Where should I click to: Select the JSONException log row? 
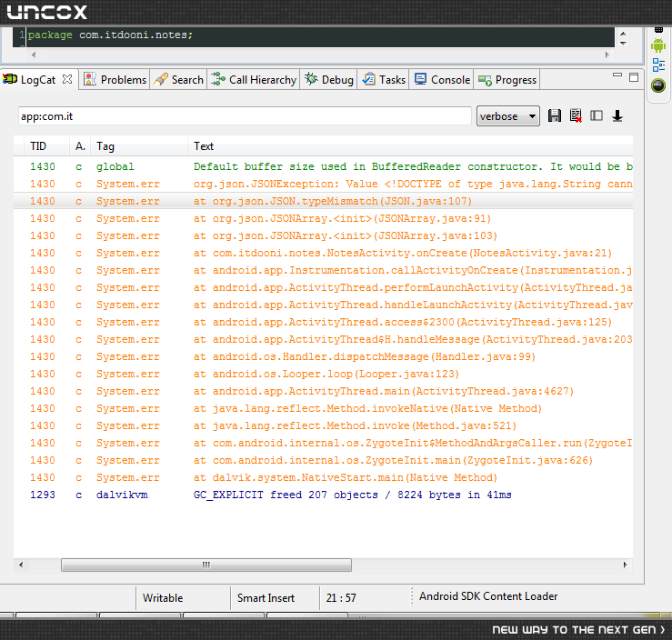[x=323, y=184]
